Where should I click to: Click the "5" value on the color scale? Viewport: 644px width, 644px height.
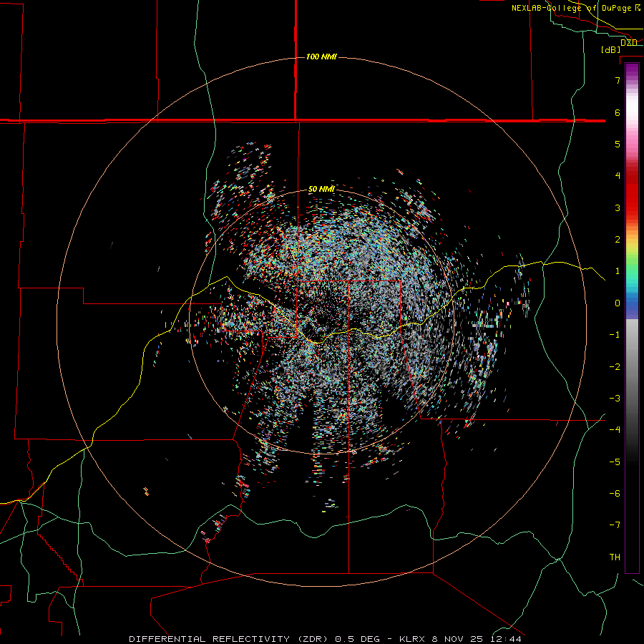pos(618,144)
